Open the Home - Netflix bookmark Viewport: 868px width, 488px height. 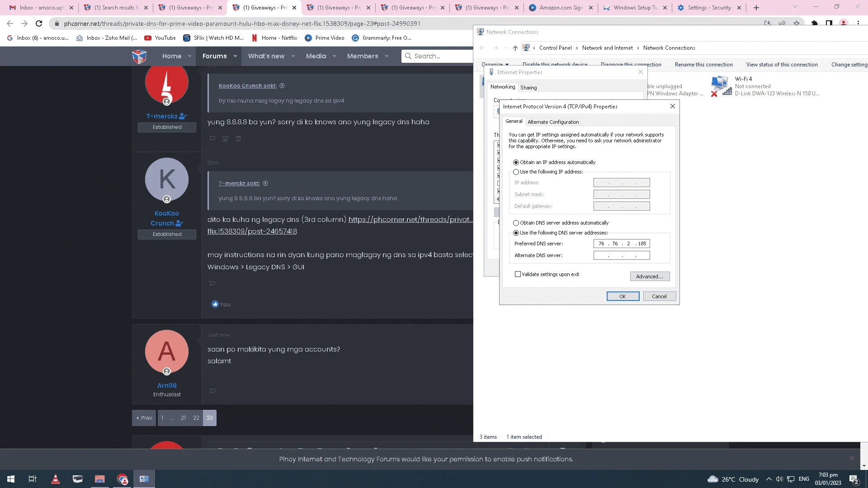coord(274,38)
